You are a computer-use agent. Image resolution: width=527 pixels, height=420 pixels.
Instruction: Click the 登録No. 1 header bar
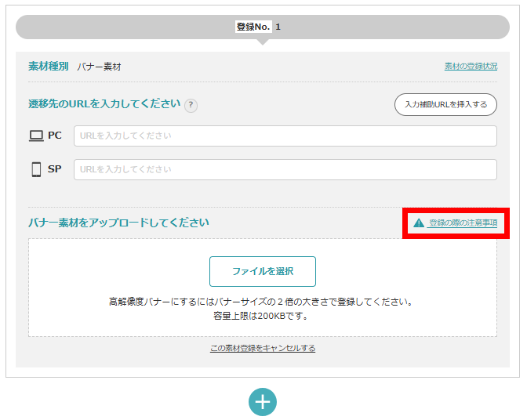click(x=263, y=27)
